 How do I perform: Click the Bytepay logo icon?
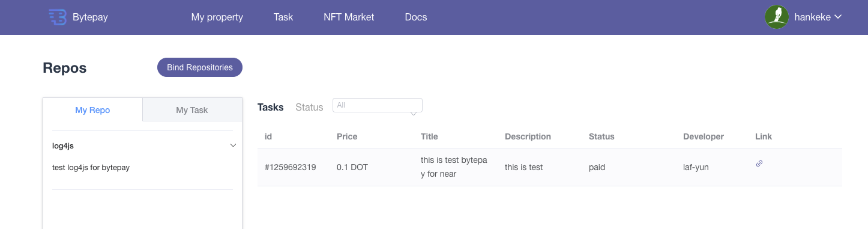pyautogui.click(x=57, y=17)
